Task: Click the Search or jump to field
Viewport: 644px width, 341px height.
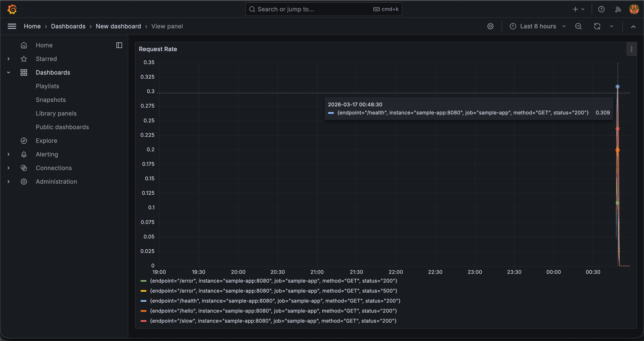Action: [x=323, y=9]
